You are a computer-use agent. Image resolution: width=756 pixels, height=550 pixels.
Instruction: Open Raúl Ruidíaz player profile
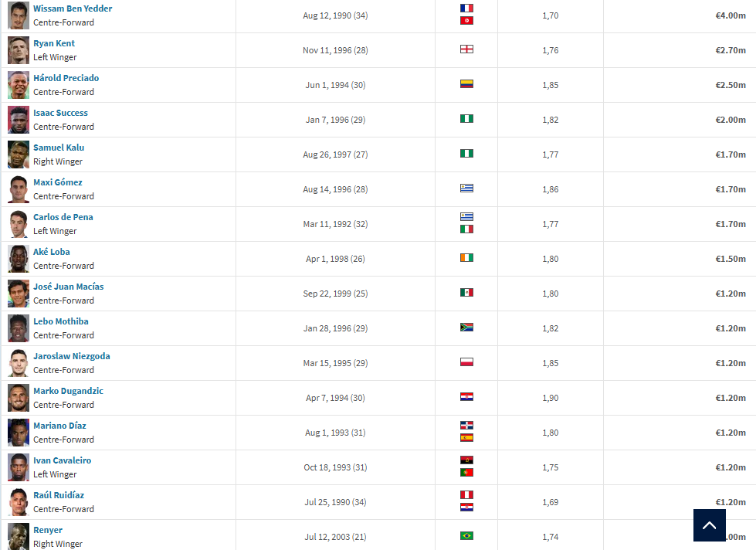pos(59,495)
